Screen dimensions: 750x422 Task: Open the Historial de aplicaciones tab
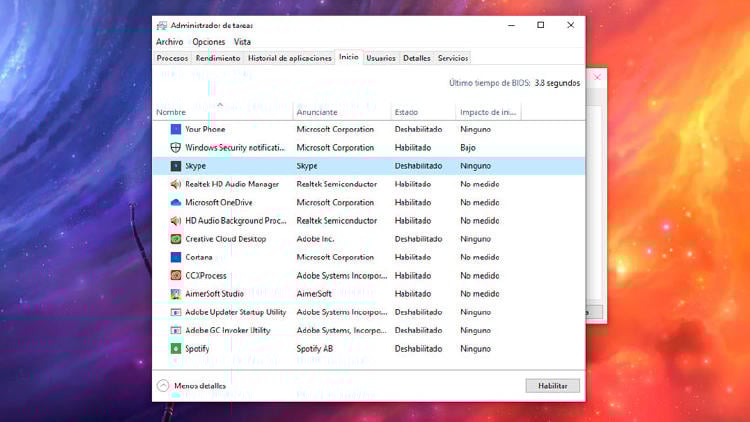(289, 58)
